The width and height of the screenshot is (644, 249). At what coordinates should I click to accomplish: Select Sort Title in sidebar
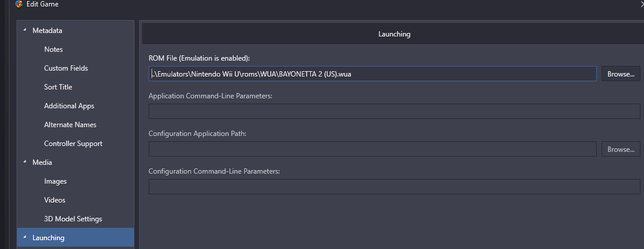pos(58,87)
